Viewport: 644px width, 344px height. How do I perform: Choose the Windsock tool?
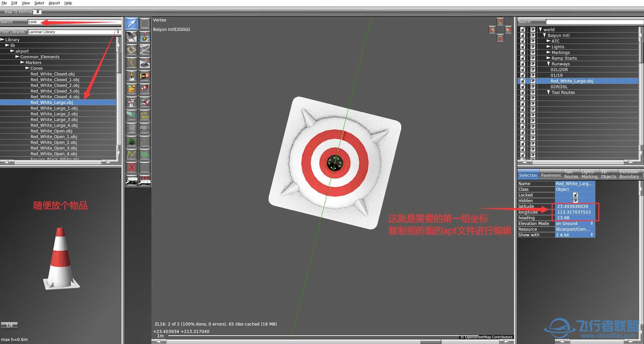pyautogui.click(x=145, y=89)
